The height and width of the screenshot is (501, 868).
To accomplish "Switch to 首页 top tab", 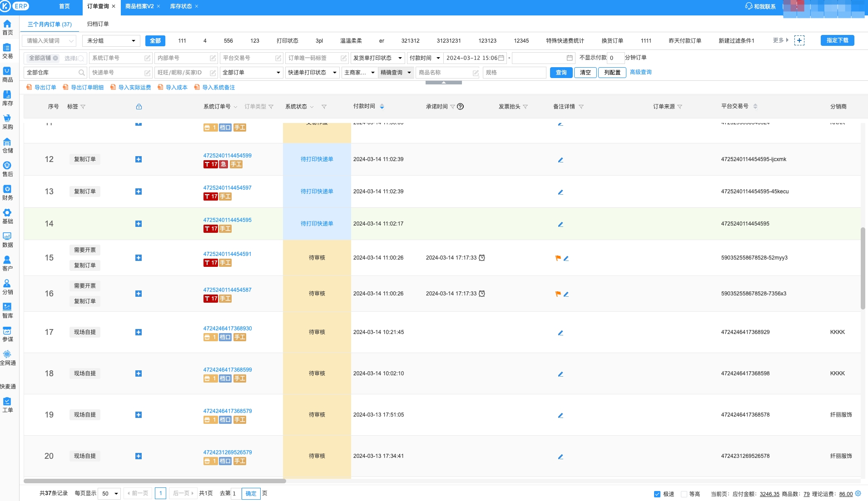I will click(x=64, y=6).
